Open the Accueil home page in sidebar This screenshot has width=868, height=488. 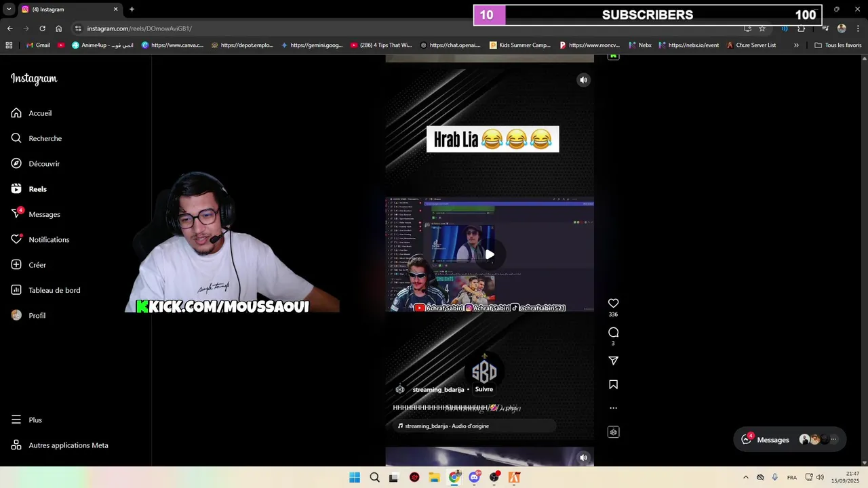point(31,113)
